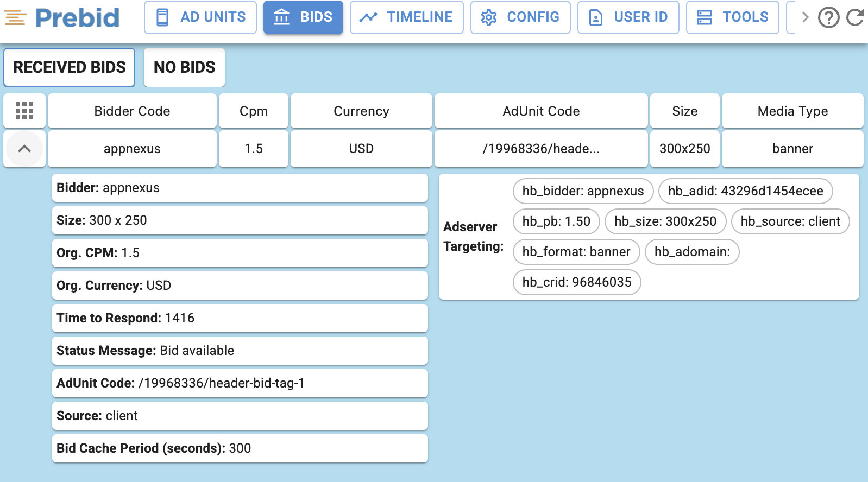
Task: Click the hb_adomain: chip
Action: coord(692,252)
